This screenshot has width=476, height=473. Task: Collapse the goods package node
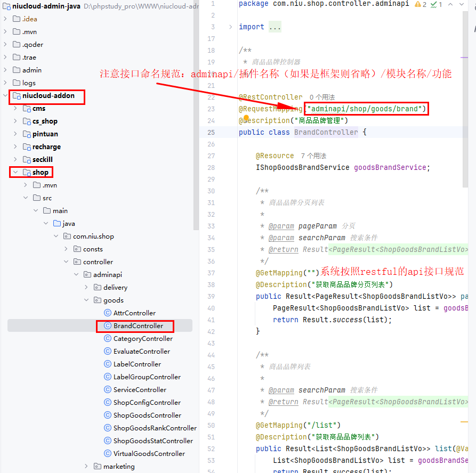tap(86, 300)
